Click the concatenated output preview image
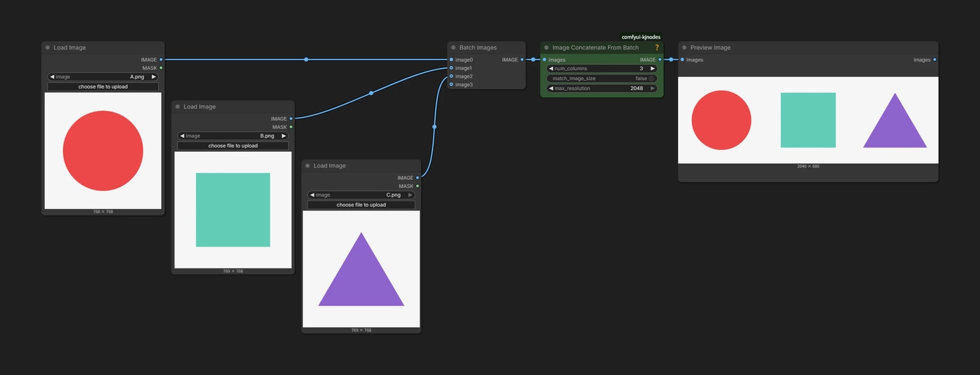Screen dimensions: 980x375 808,120
